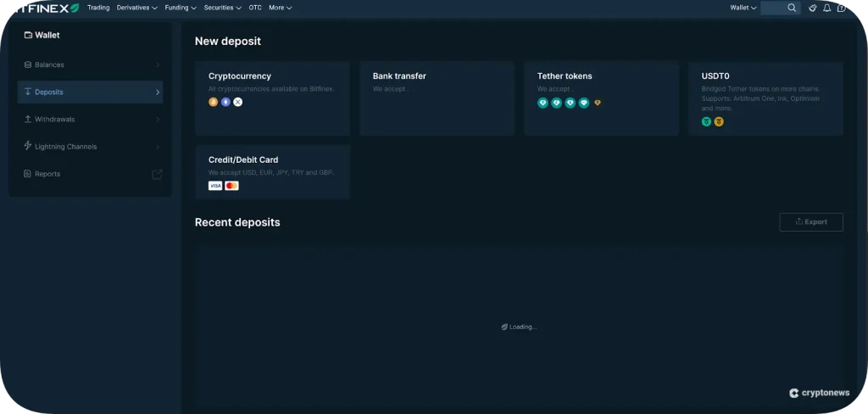Screen dimensions: 868x414
Task: Expand the Derivatives menu
Action: click(136, 8)
